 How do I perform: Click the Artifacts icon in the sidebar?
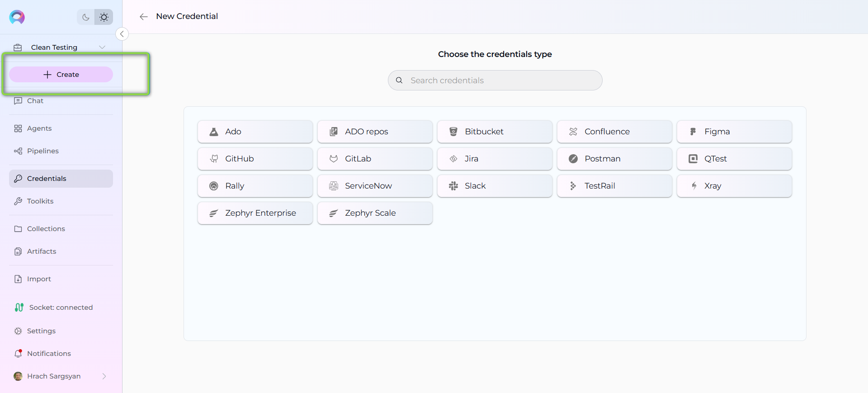click(x=18, y=251)
